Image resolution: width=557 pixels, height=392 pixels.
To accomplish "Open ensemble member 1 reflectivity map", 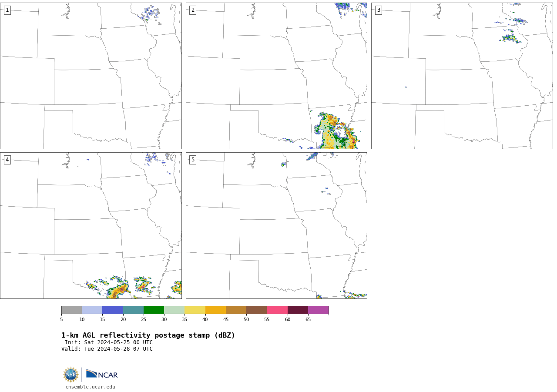I will (91, 76).
